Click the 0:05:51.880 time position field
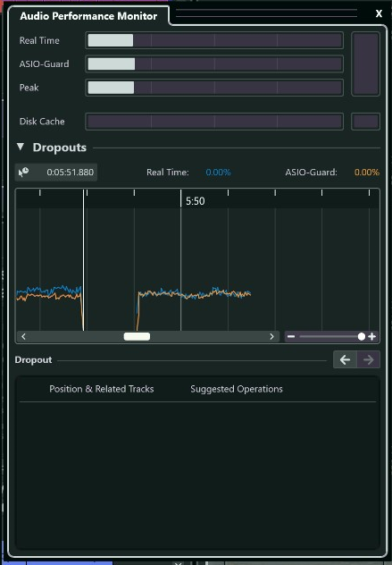Screen dimensions: 392x565 click(x=71, y=173)
